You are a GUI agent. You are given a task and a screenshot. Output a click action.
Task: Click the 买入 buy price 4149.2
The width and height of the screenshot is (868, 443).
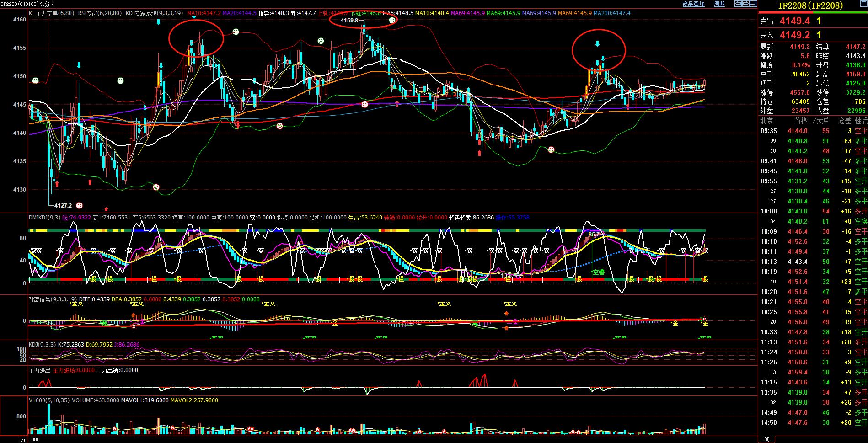(794, 35)
